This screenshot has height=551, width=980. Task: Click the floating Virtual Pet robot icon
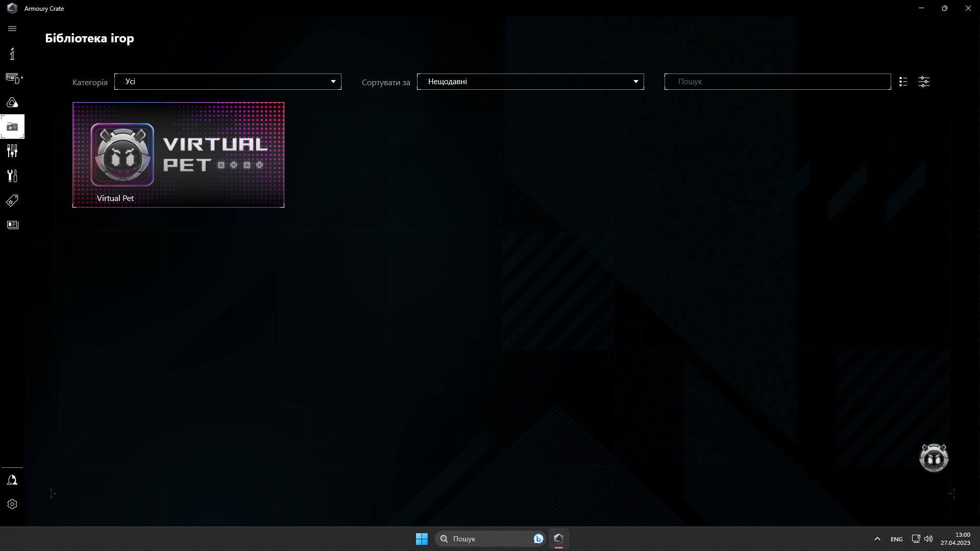[x=934, y=458]
